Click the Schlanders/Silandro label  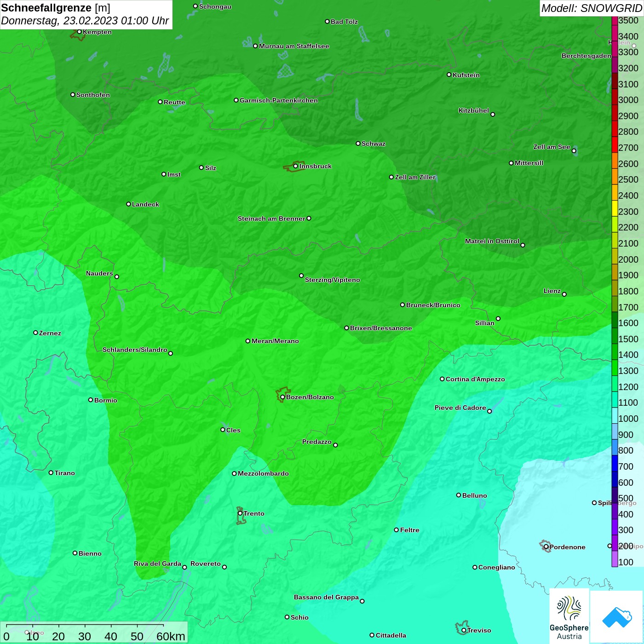coord(135,350)
